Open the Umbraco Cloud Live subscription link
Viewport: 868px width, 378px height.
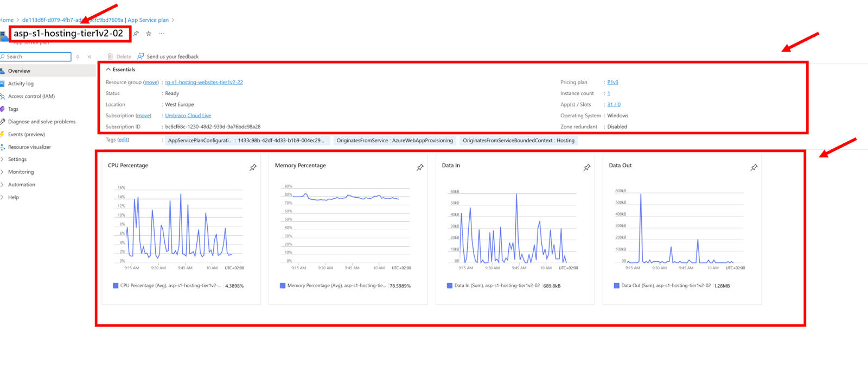188,116
